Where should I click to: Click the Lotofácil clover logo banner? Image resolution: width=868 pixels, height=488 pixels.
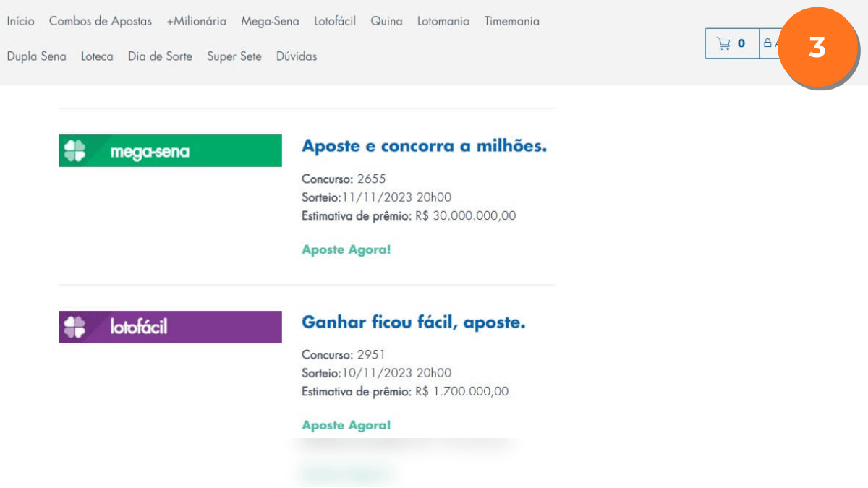point(170,327)
